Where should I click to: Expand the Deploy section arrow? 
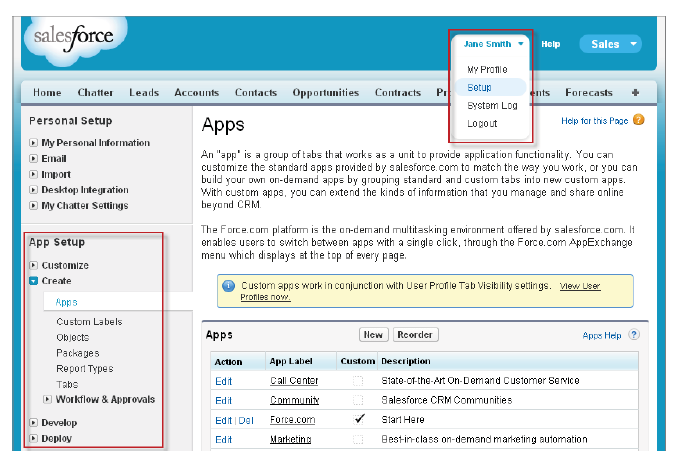click(33, 438)
